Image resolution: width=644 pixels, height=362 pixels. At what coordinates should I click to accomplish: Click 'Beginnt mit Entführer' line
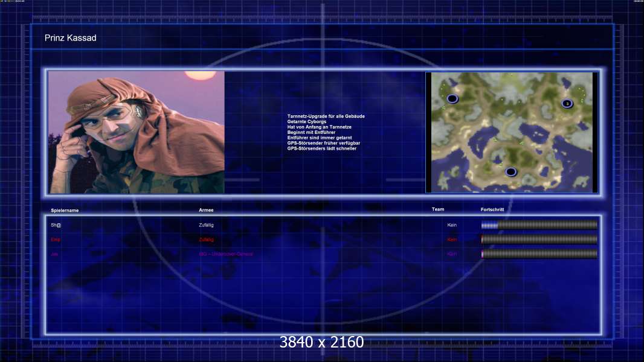pos(311,132)
